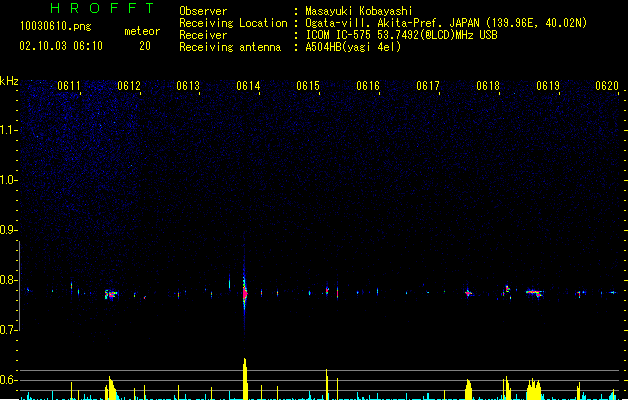The width and height of the screenshot is (629, 400).
Task: Click the 0620 time marker
Action: (607, 86)
